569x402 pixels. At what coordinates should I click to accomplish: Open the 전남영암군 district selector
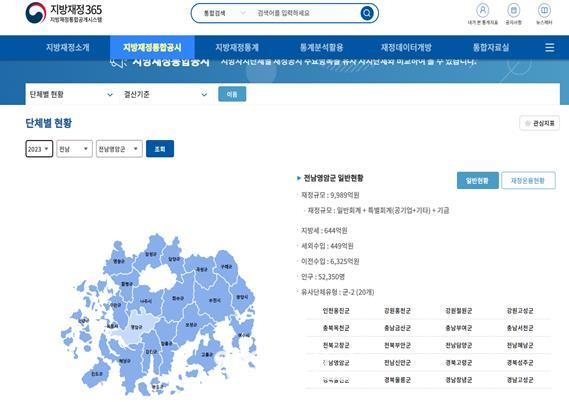pos(119,149)
